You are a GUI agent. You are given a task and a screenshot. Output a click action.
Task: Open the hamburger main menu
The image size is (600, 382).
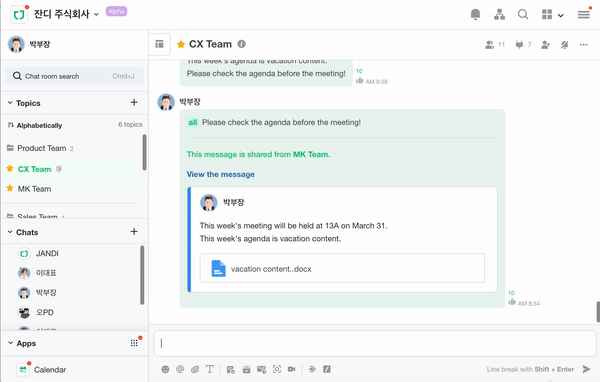[x=584, y=15]
